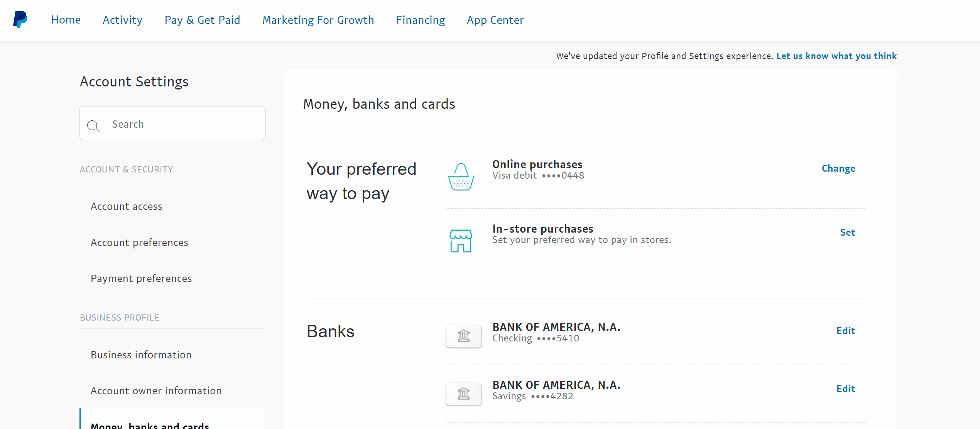Click the online purchases basket icon
The height and width of the screenshot is (429, 980).
tap(461, 177)
